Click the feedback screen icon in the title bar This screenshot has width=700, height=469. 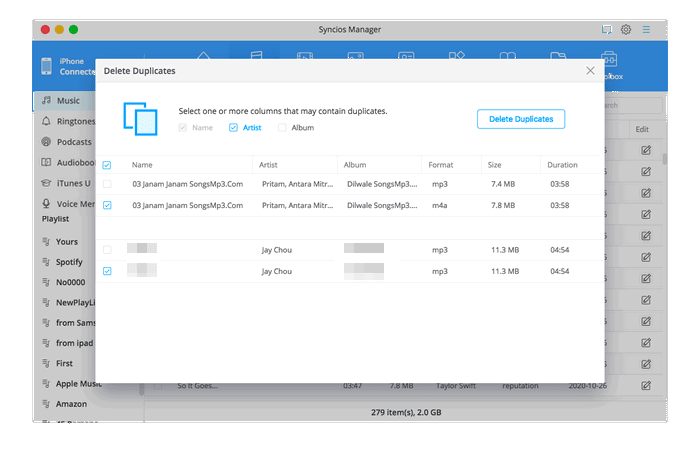[x=606, y=29]
